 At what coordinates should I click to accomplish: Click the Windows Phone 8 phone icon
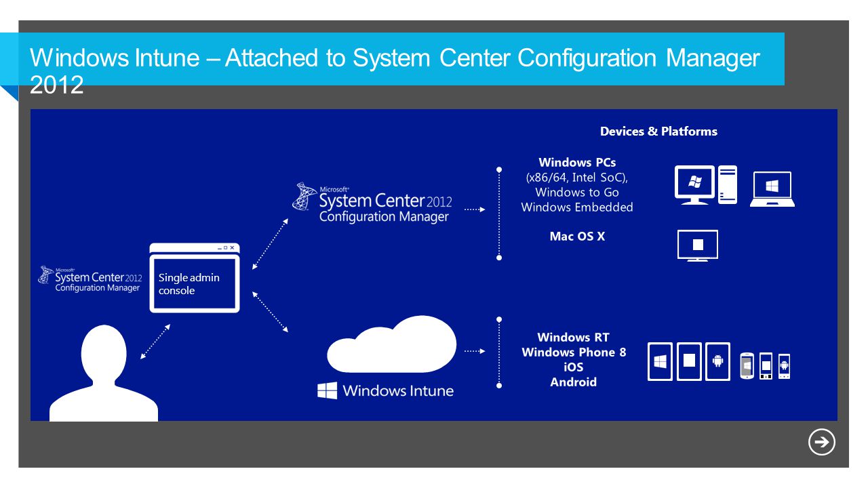(x=747, y=366)
